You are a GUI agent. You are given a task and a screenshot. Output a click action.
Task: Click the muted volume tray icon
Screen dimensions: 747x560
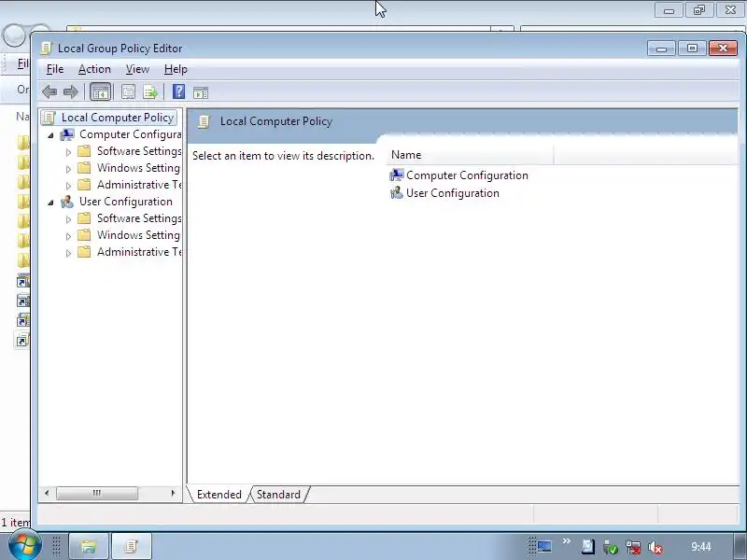656,547
